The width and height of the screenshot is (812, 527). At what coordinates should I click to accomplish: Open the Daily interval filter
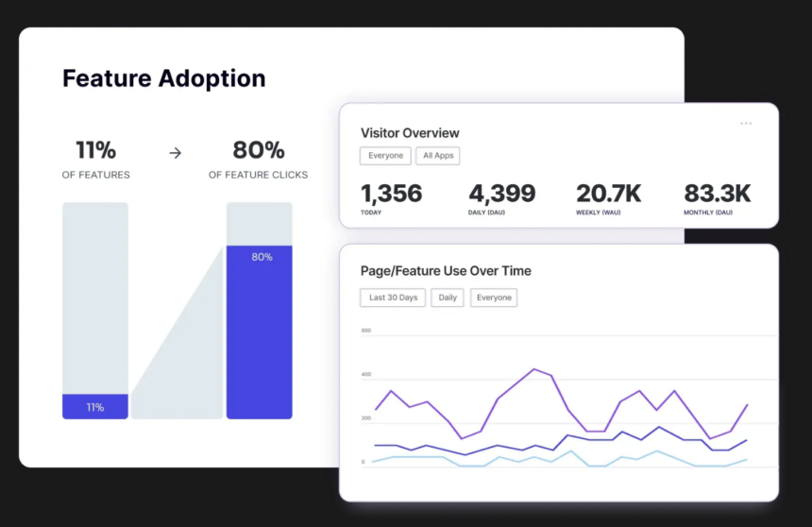tap(448, 297)
